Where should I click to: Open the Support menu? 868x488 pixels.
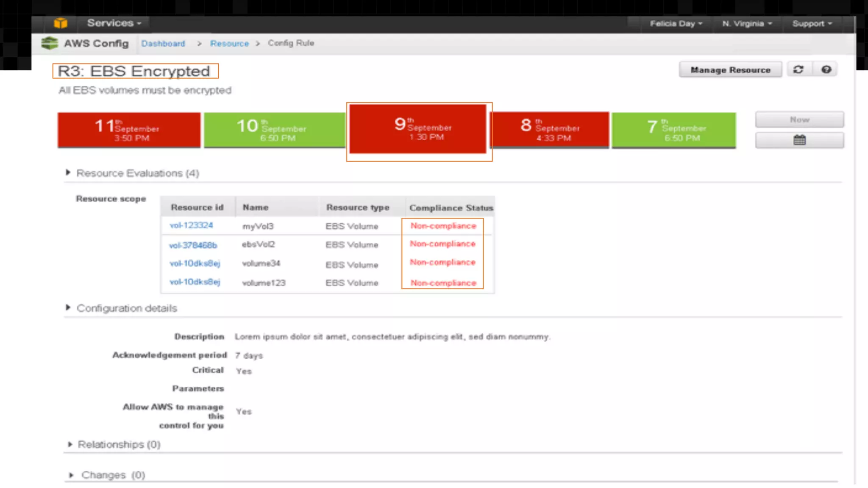(x=812, y=24)
